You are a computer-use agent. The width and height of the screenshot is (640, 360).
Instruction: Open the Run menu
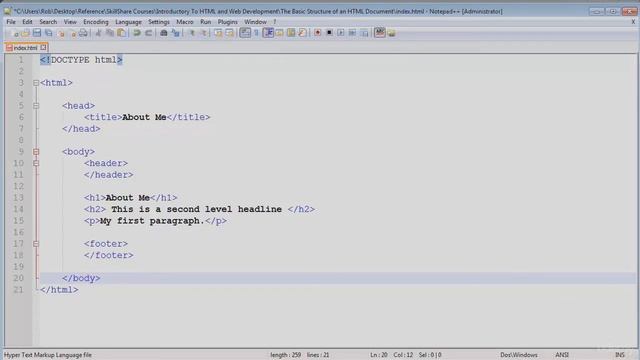pyautogui.click(x=205, y=22)
